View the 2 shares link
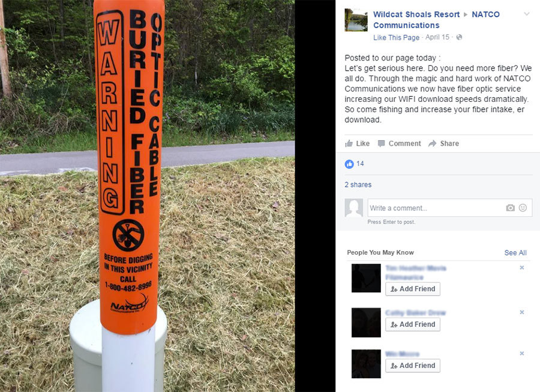This screenshot has height=392, width=540. [x=358, y=185]
